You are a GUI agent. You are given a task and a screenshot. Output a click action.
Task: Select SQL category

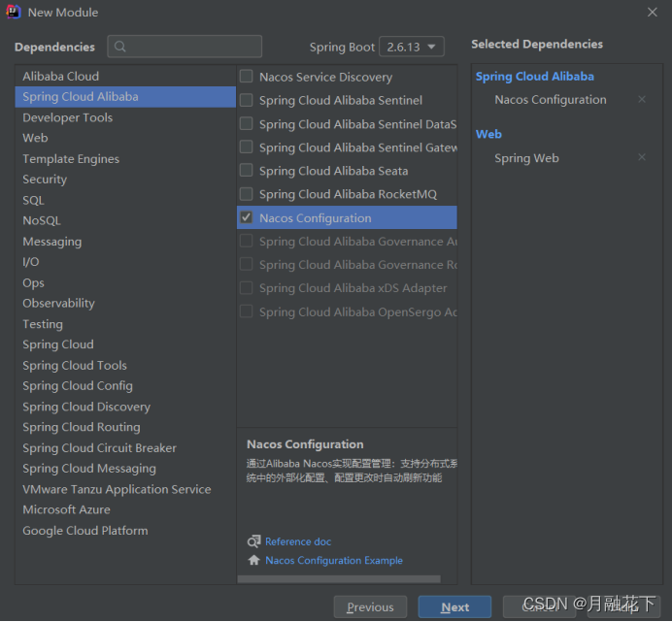click(125, 200)
